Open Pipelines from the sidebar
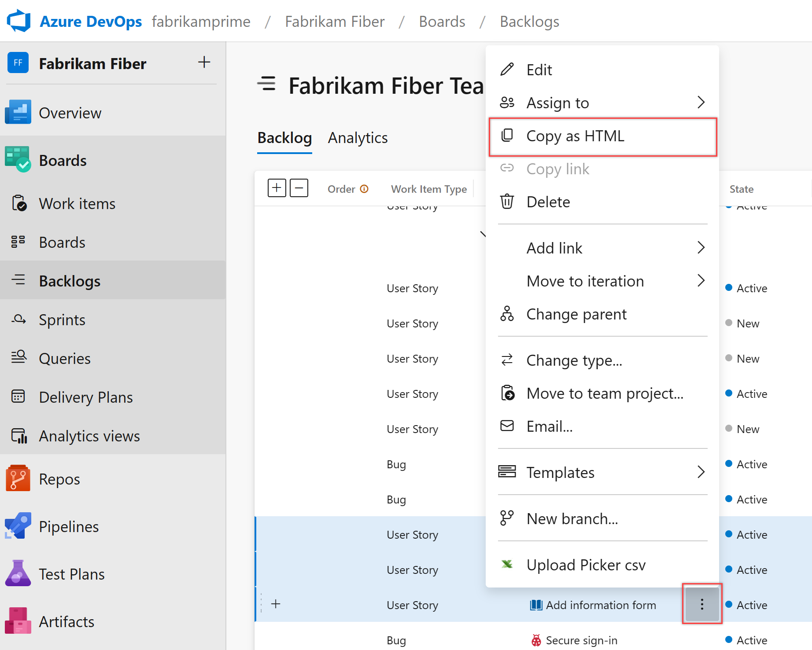This screenshot has width=812, height=650. coord(68,526)
